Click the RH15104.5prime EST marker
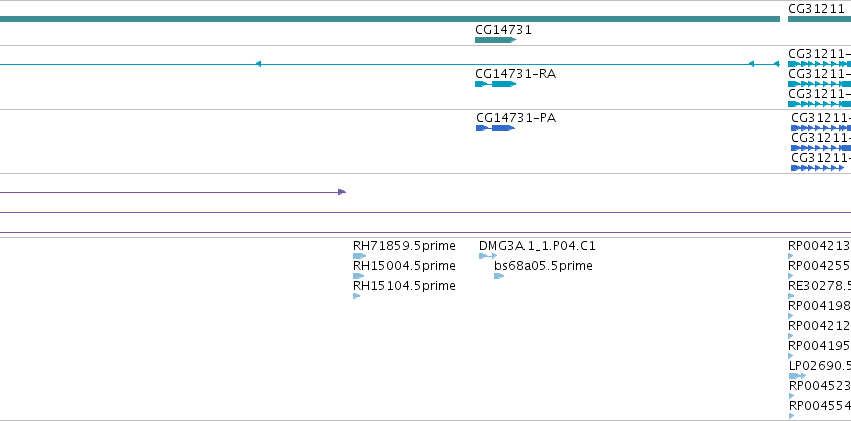Screen dimensions: 851x421 click(x=357, y=296)
